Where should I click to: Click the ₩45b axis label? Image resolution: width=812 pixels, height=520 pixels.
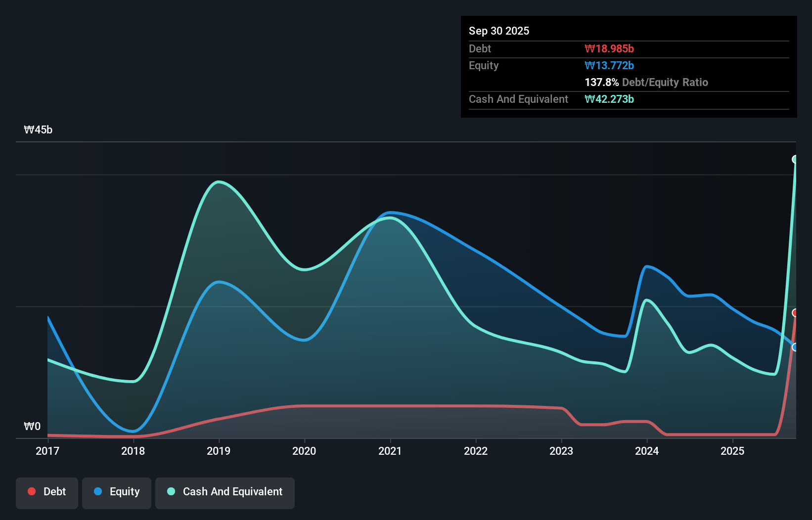(38, 130)
